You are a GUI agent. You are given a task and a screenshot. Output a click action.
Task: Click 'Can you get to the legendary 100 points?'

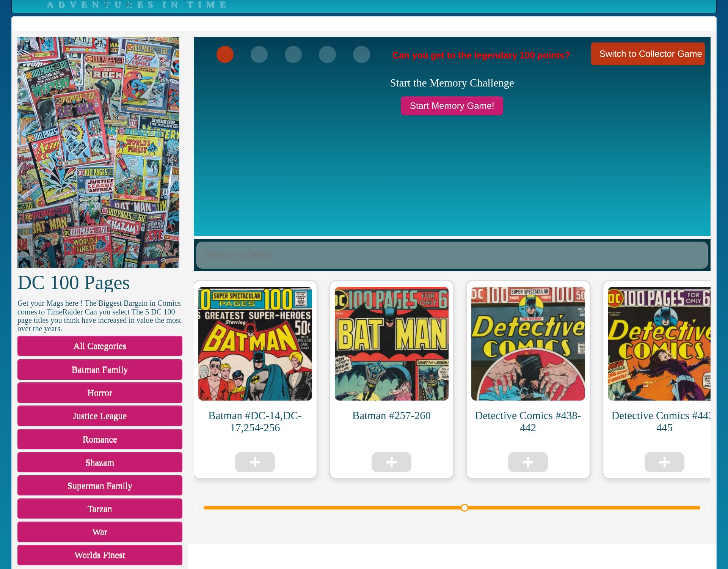coord(481,55)
